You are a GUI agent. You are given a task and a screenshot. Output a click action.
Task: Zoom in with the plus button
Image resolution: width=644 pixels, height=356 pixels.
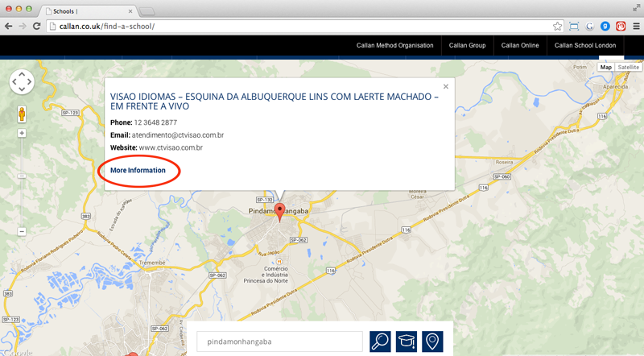tap(22, 133)
